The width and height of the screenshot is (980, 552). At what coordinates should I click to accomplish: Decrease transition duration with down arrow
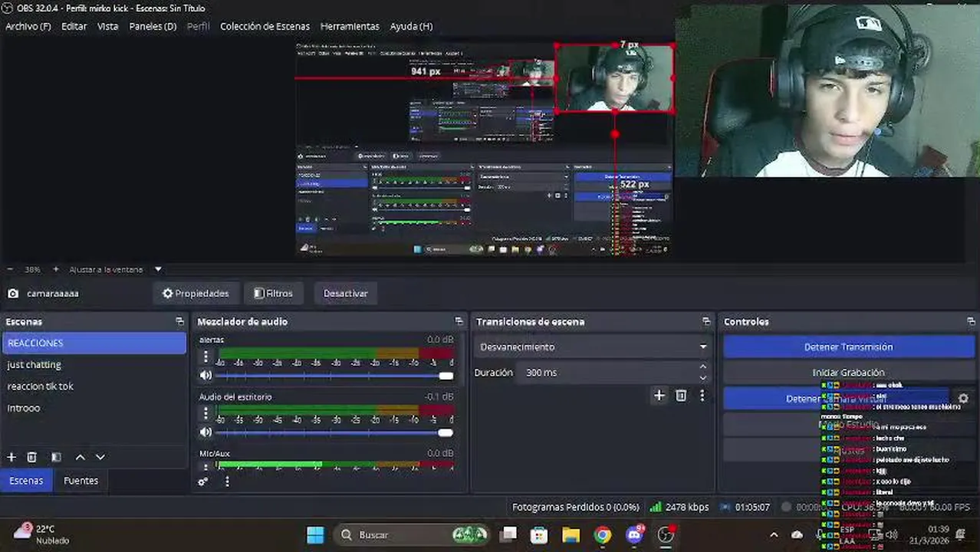click(703, 377)
